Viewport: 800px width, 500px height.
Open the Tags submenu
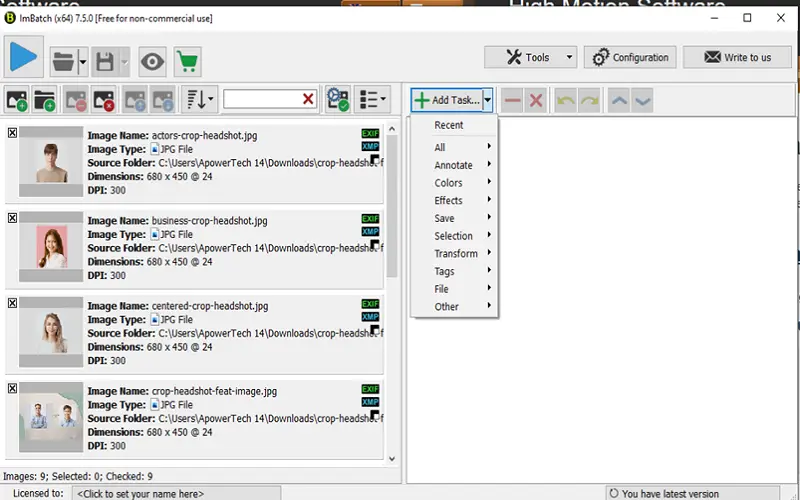(x=454, y=271)
